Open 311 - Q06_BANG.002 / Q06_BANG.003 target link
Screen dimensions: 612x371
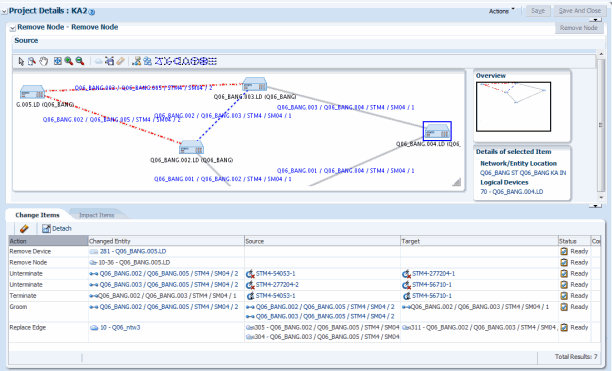tap(484, 328)
